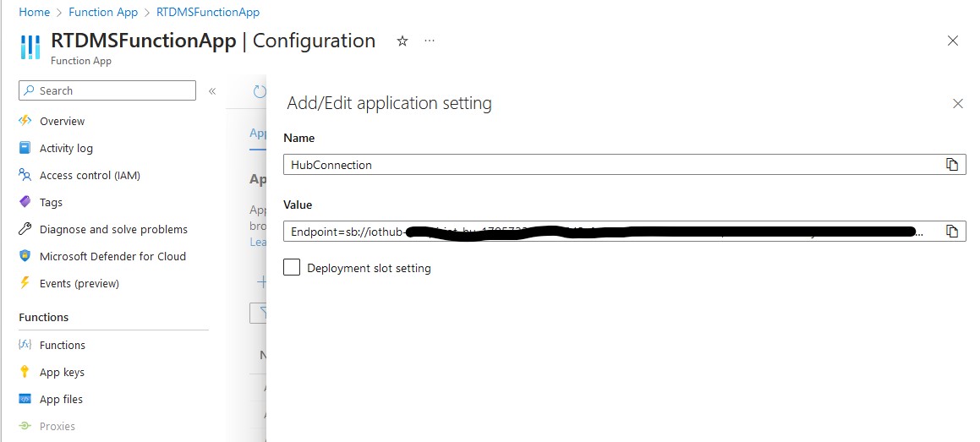Open the ellipsis more options menu
980x442 pixels.
(430, 41)
